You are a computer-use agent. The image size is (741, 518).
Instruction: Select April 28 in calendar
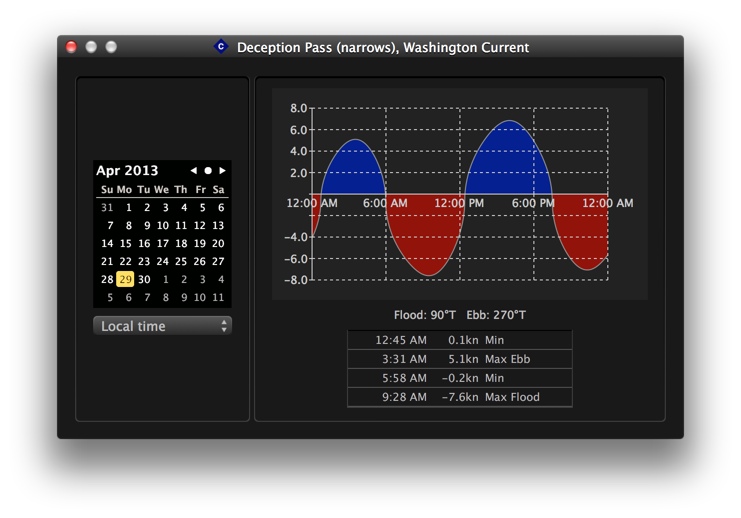(x=107, y=279)
